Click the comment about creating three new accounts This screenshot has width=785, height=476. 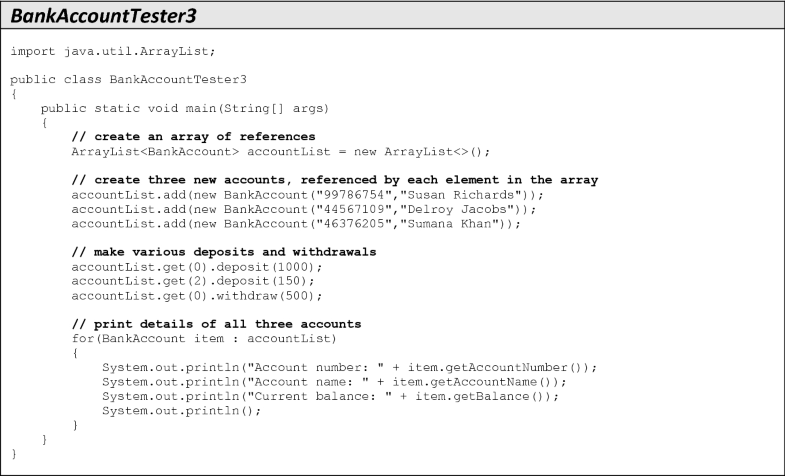click(334, 180)
